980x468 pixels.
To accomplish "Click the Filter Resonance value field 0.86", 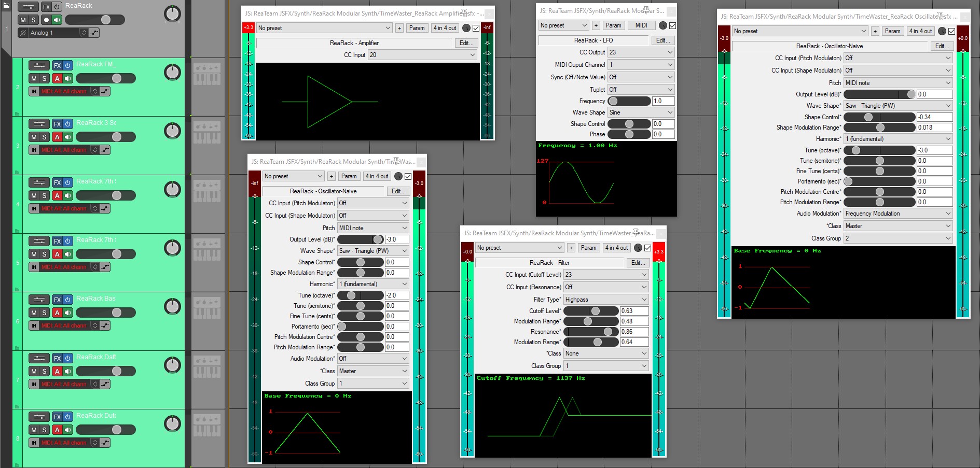I will [x=634, y=332].
